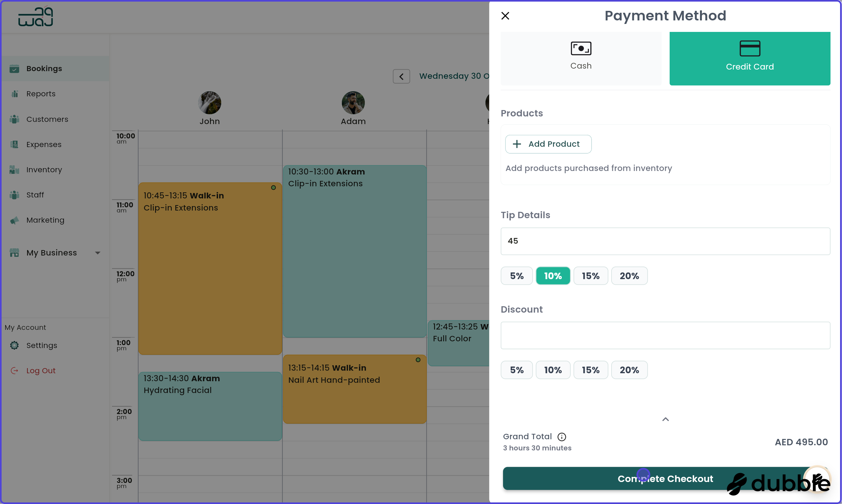Click the Reports bar chart icon

[14, 94]
